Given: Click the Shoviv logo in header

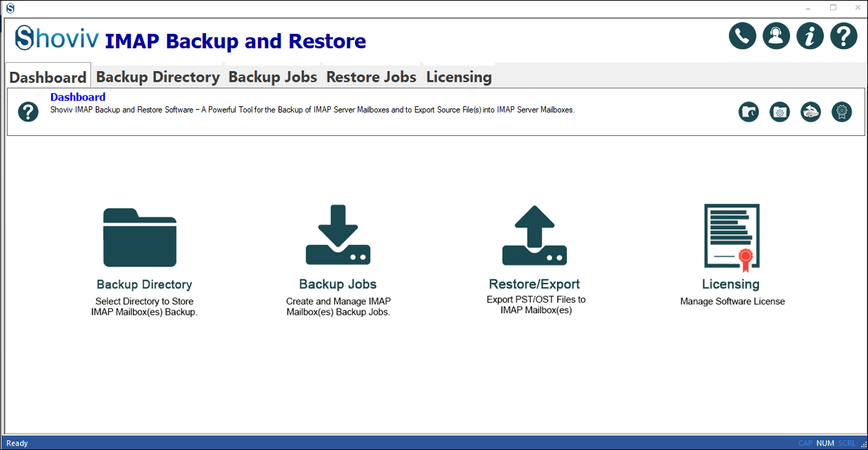Looking at the screenshot, I should (x=57, y=38).
